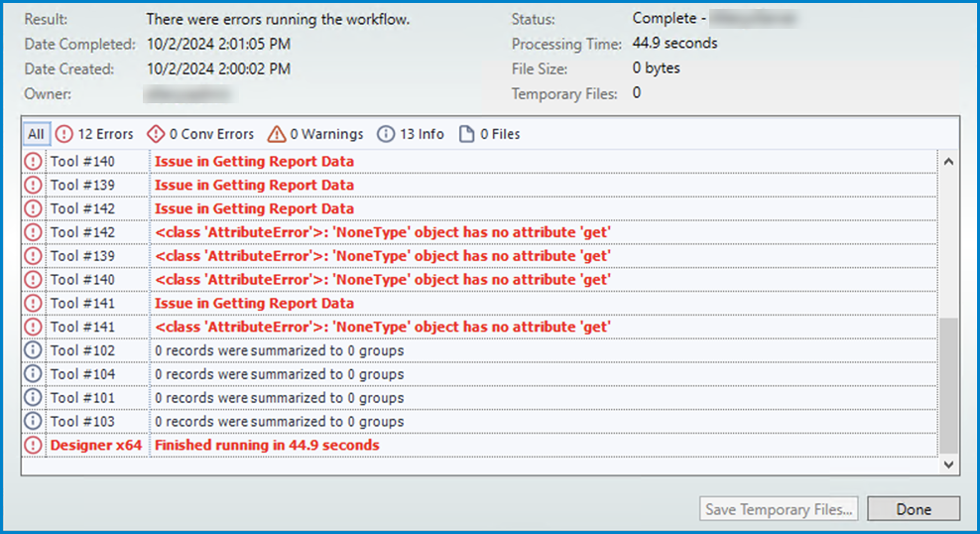Select Tool #103 in the tool column
The image size is (980, 534).
[x=82, y=422]
